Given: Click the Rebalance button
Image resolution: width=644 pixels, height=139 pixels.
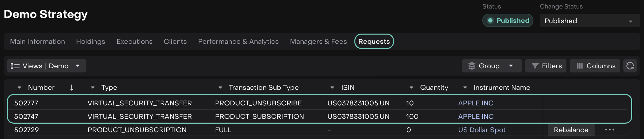Looking at the screenshot, I should coord(571,130).
